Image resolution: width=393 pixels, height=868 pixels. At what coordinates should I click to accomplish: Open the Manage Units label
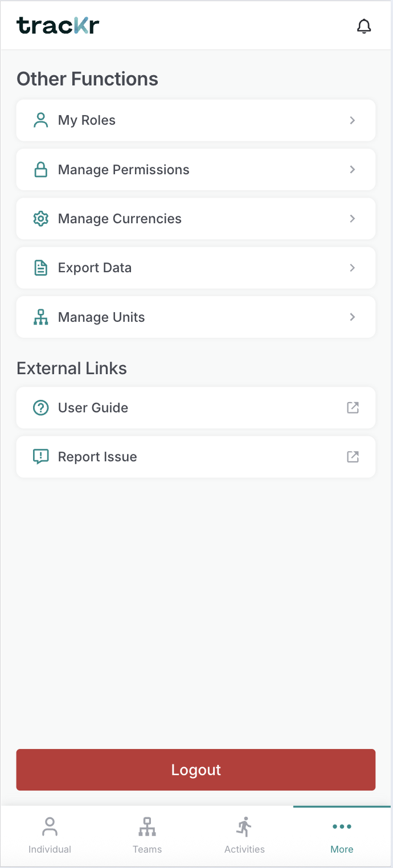[101, 317]
